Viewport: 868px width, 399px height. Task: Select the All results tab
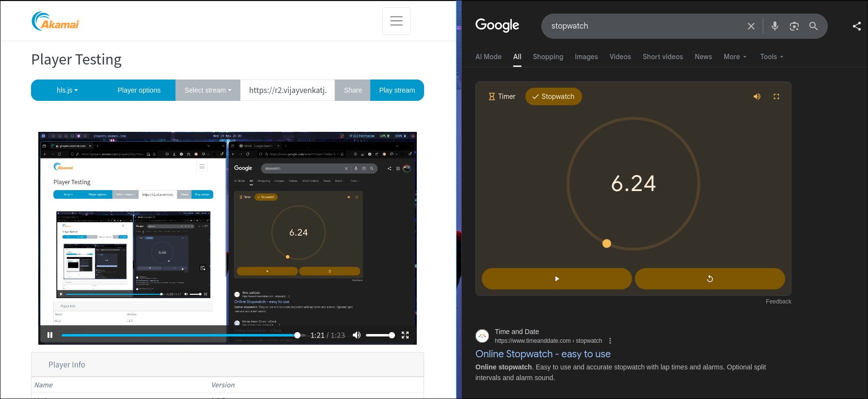pyautogui.click(x=517, y=57)
